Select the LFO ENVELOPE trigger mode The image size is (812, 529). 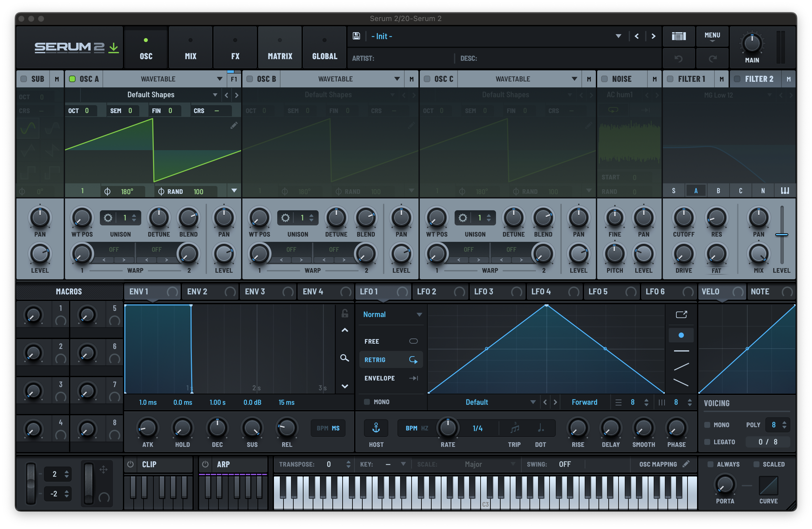click(391, 378)
